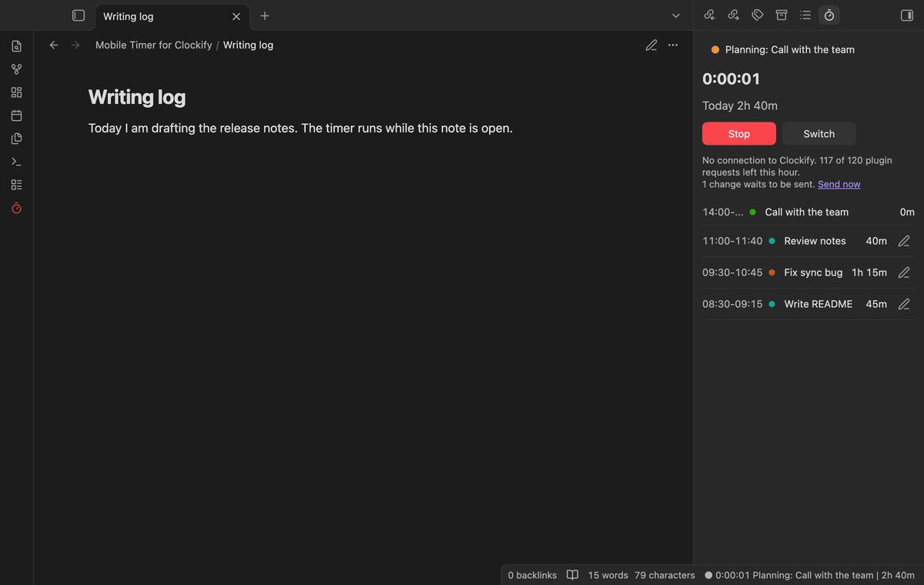Click the canvas icon in the ribbon
924x585 pixels.
[17, 93]
